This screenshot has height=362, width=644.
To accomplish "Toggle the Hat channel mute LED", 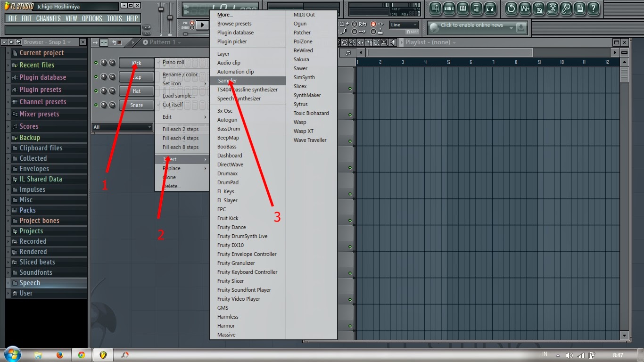I will pyautogui.click(x=96, y=91).
